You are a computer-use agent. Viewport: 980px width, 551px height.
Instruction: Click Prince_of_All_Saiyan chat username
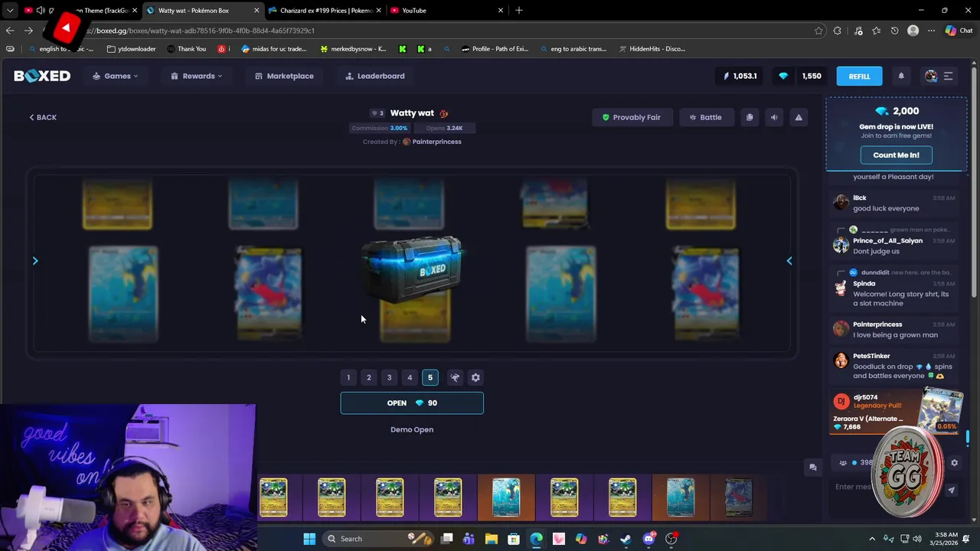point(887,240)
